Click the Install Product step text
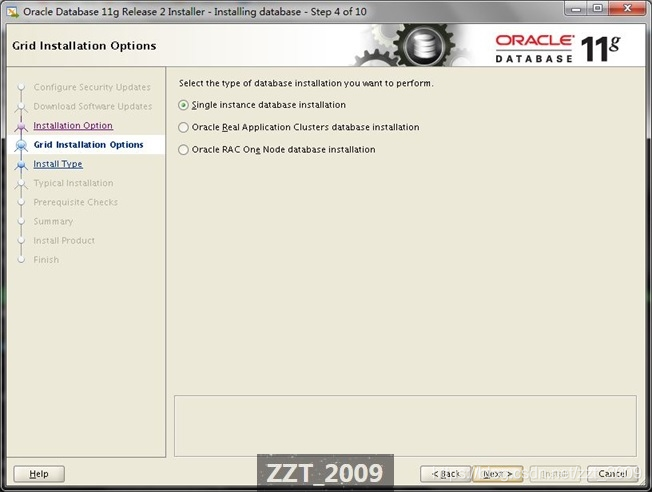 click(x=64, y=240)
